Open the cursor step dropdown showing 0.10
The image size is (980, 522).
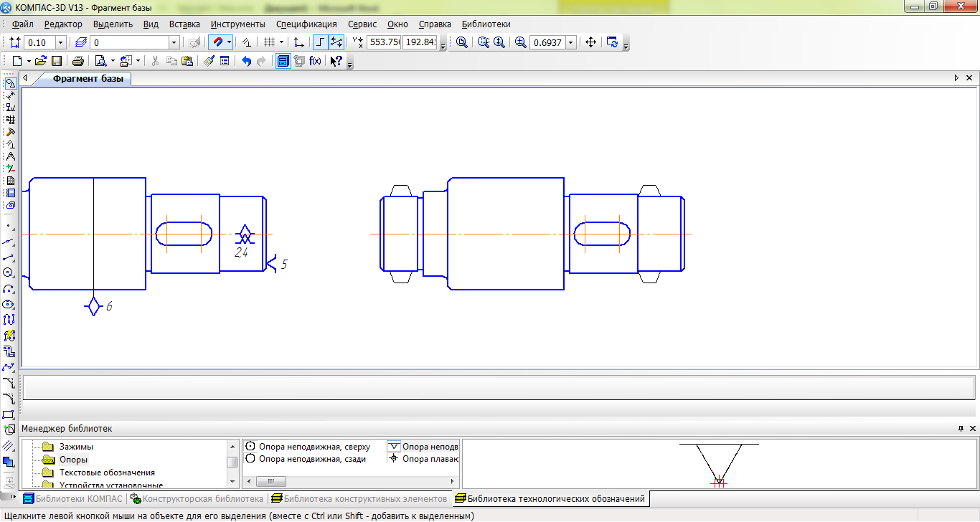[x=60, y=43]
